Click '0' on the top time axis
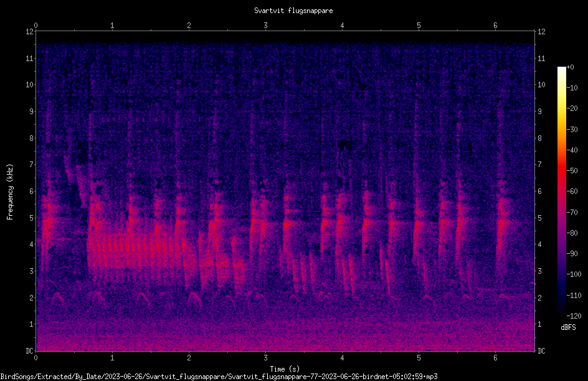 click(36, 26)
